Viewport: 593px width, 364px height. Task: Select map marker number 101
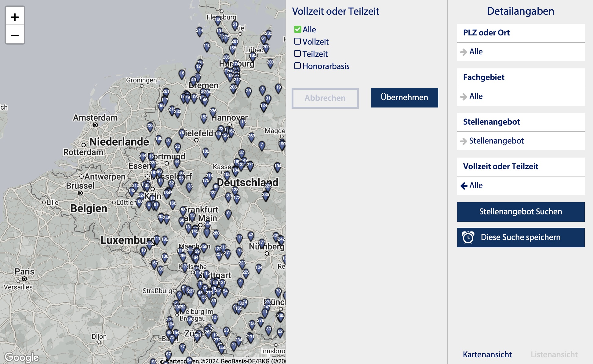click(228, 214)
